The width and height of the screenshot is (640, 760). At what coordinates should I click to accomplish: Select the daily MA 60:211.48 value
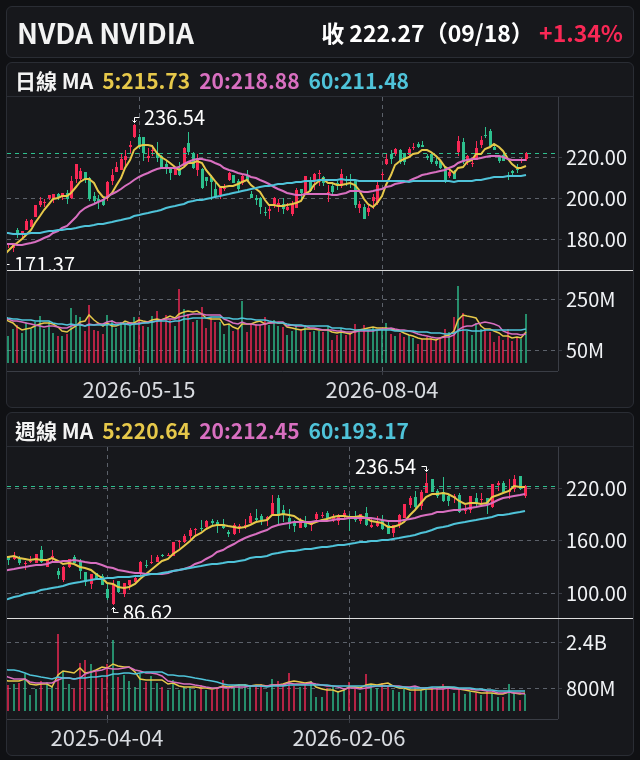coord(358,81)
